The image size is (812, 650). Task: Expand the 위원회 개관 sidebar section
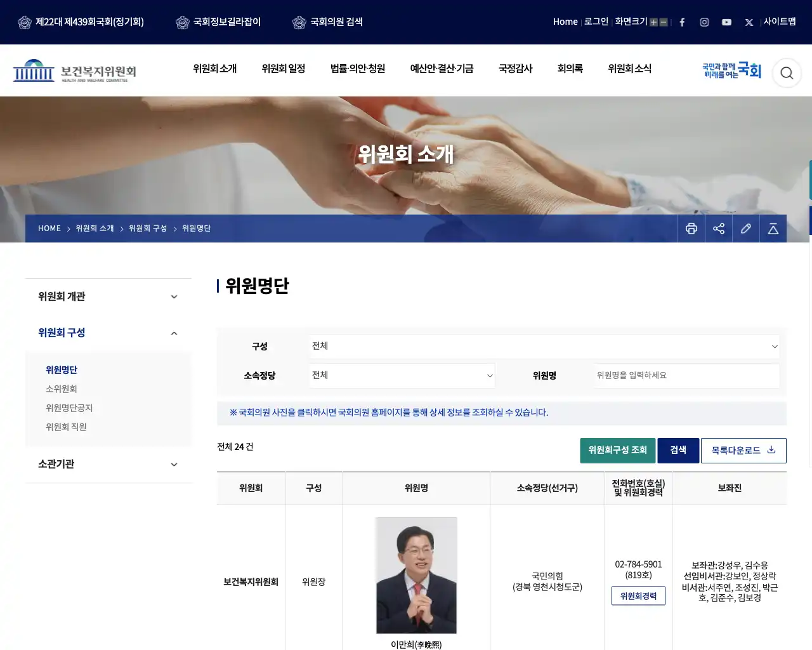[108, 296]
